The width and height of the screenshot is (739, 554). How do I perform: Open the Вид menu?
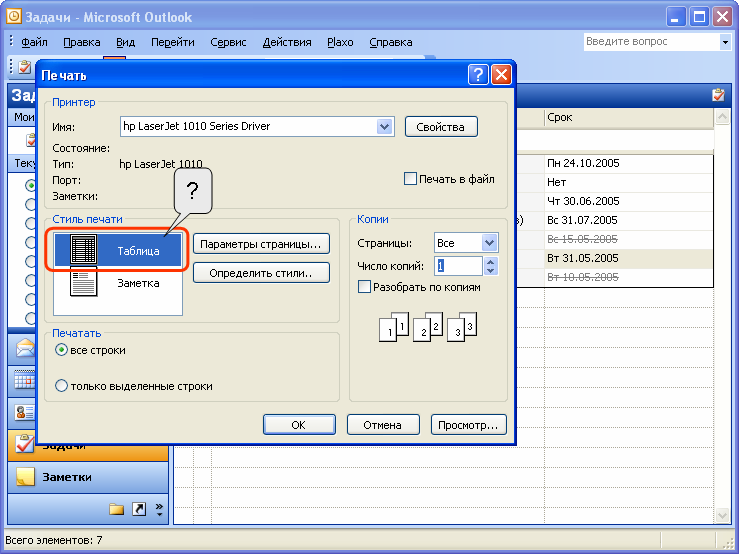coord(125,42)
